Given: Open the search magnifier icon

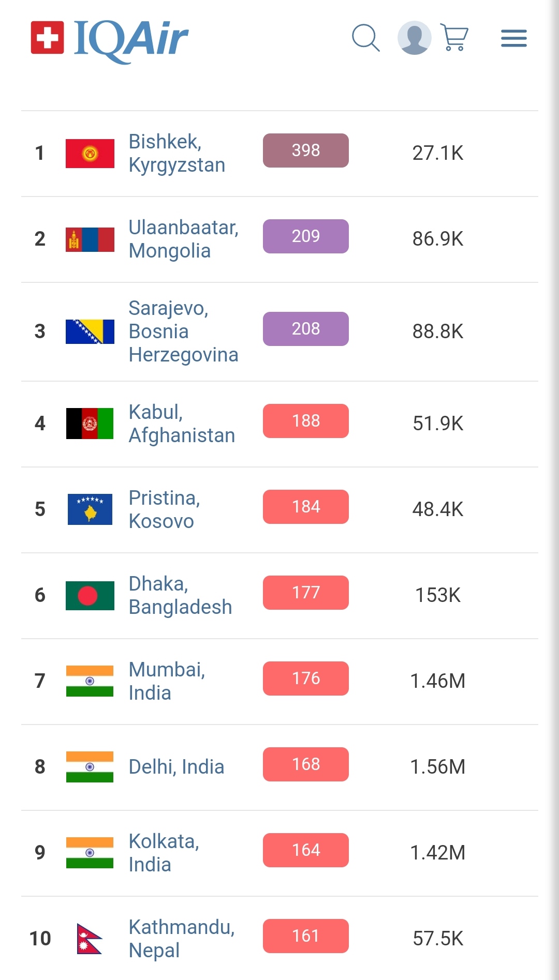Looking at the screenshot, I should [365, 38].
